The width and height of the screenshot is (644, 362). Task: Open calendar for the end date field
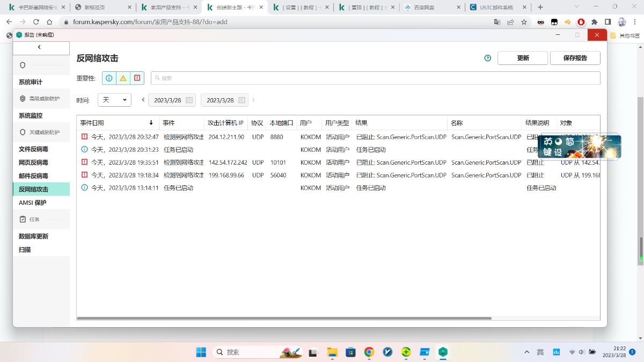point(241,100)
